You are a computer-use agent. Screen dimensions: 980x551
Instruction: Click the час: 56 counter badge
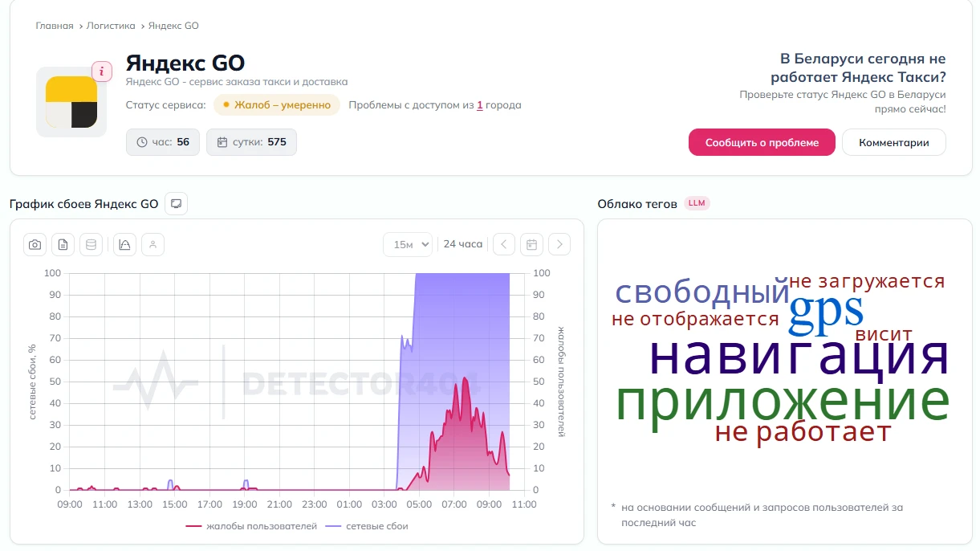click(163, 142)
